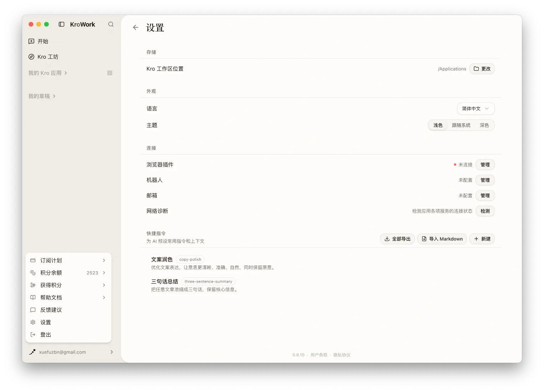Open the 简体中文 language dropdown
This screenshot has height=392, width=544.
coord(476,109)
